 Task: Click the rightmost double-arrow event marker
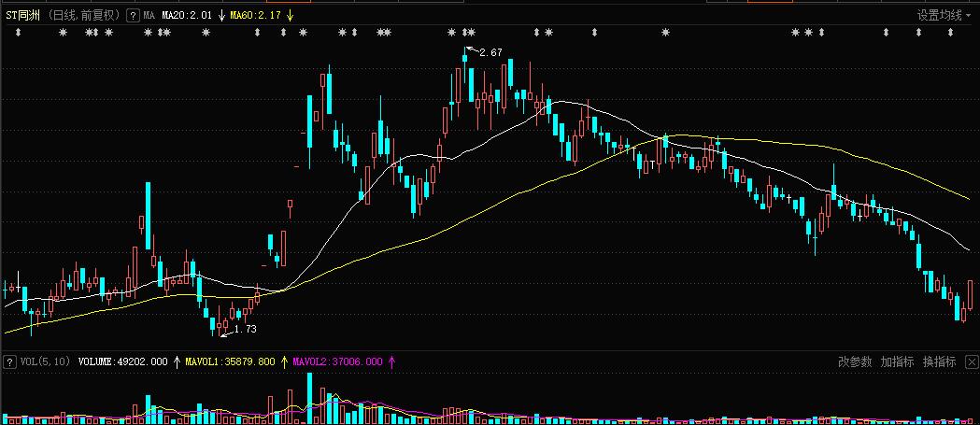951,33
